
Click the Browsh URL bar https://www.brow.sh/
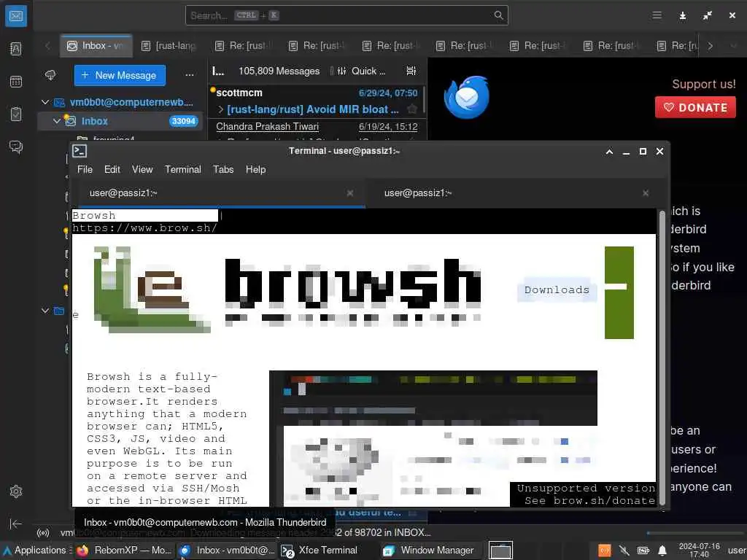pyautogui.click(x=145, y=228)
